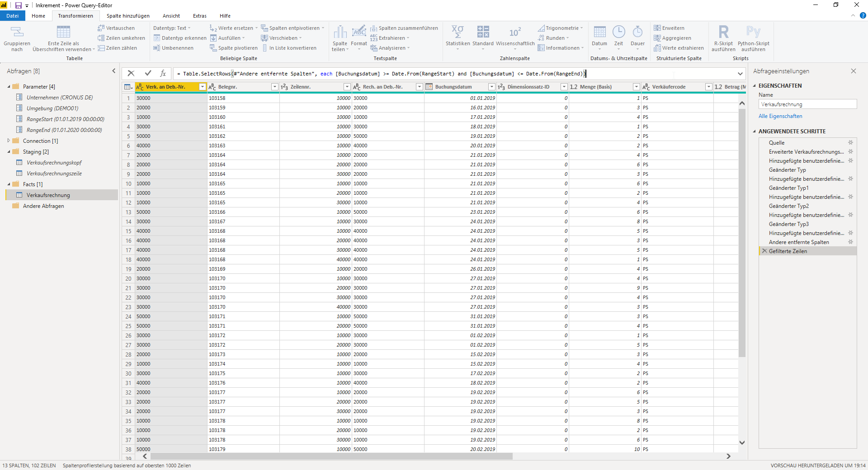Open gear settings for Quelle step

pos(850,142)
